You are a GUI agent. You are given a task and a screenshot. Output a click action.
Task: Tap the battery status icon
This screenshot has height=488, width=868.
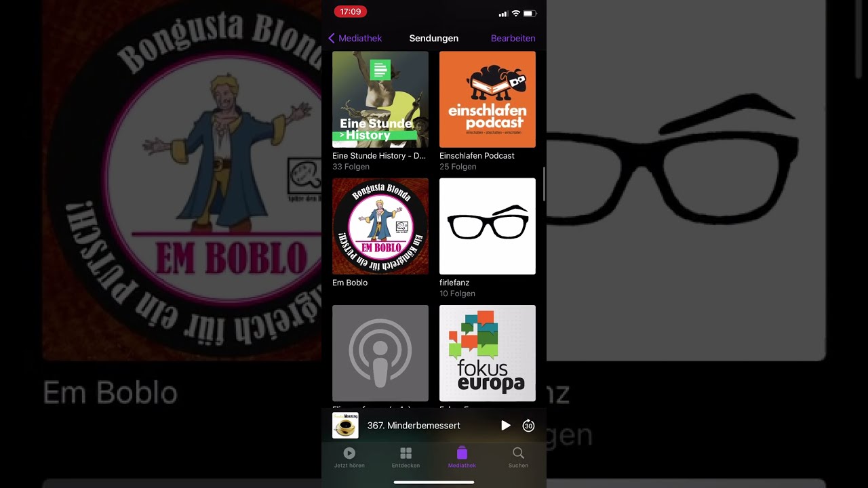pos(530,14)
